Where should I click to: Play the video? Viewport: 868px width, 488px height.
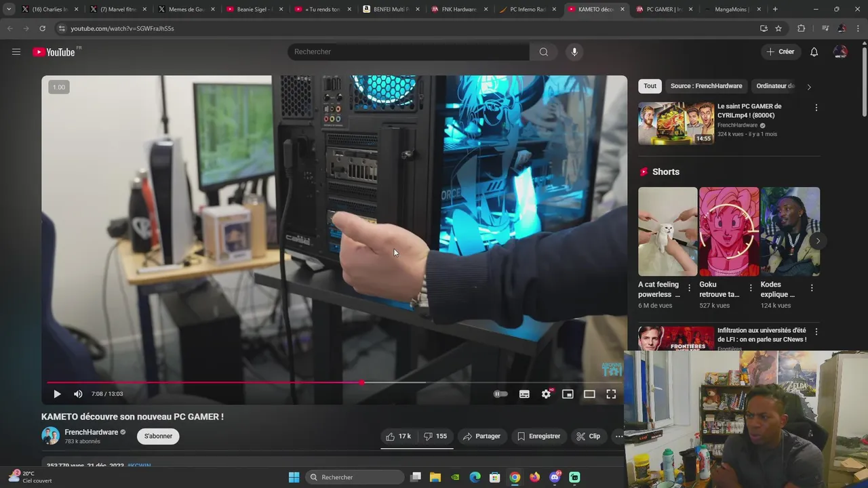[x=57, y=394]
